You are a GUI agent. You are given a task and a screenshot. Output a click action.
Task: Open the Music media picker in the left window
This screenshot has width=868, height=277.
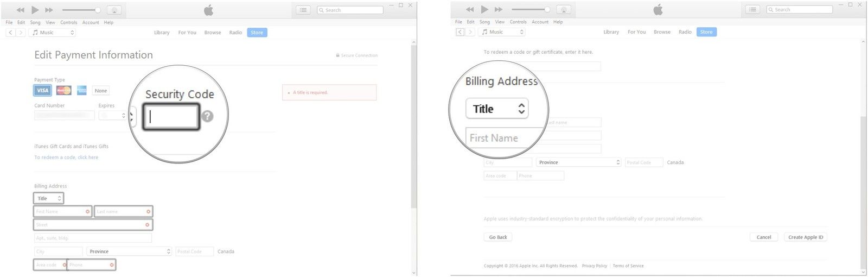52,33
